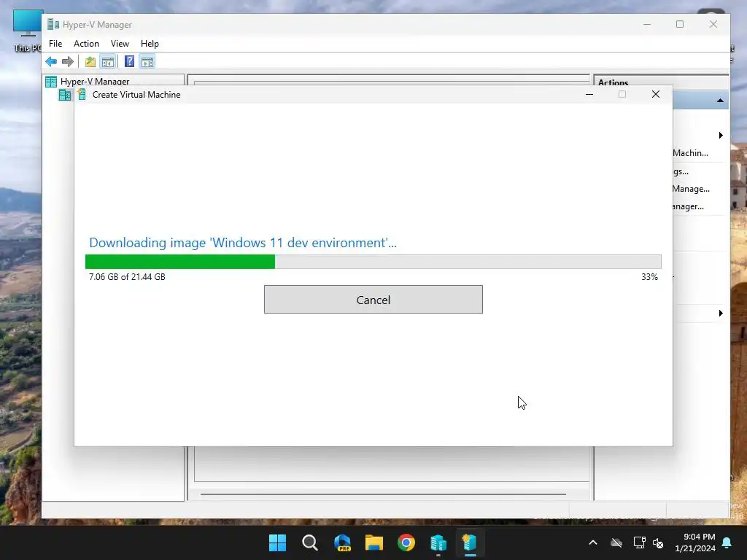The height and width of the screenshot is (560, 747).
Task: Click the 33% progress percentage label
Action: [x=649, y=276]
